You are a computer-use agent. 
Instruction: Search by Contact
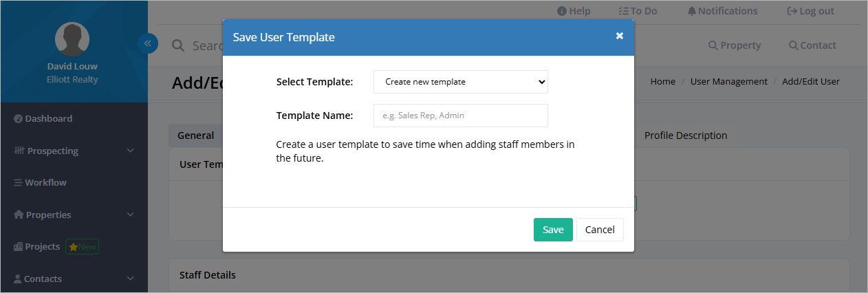812,45
